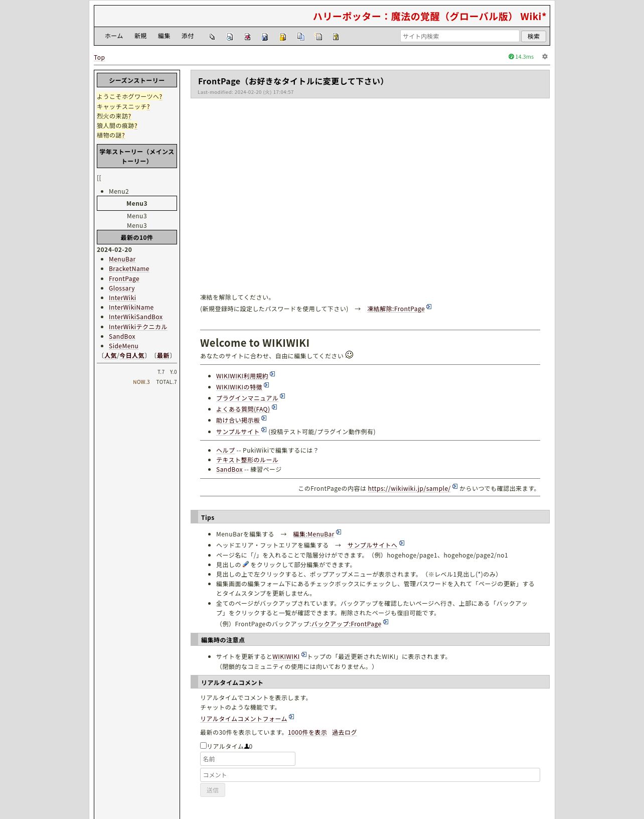Screen dimensions: 644x819
Task: Click the WIKIWIKI link in 編集時の注意点
Action: coord(286,657)
